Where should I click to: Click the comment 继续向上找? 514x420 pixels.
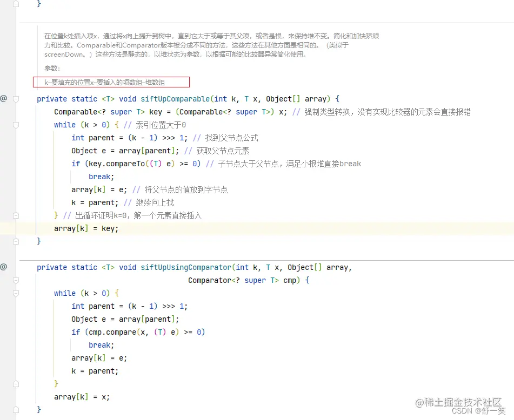pos(149,202)
